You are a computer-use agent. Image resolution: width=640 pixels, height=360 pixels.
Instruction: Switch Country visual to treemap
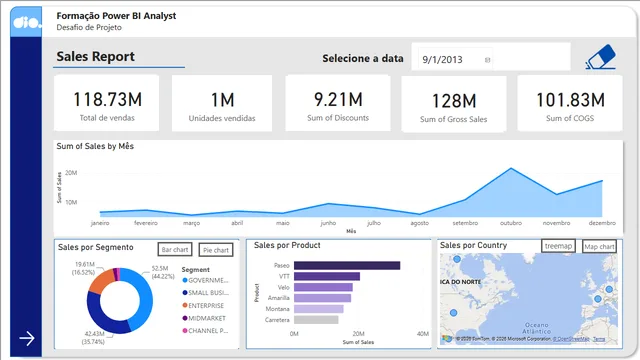coord(558,246)
